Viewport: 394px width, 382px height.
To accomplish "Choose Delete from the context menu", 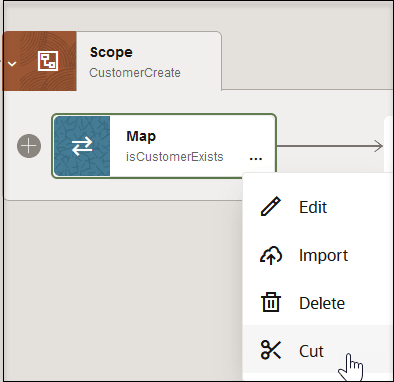I will click(x=318, y=303).
